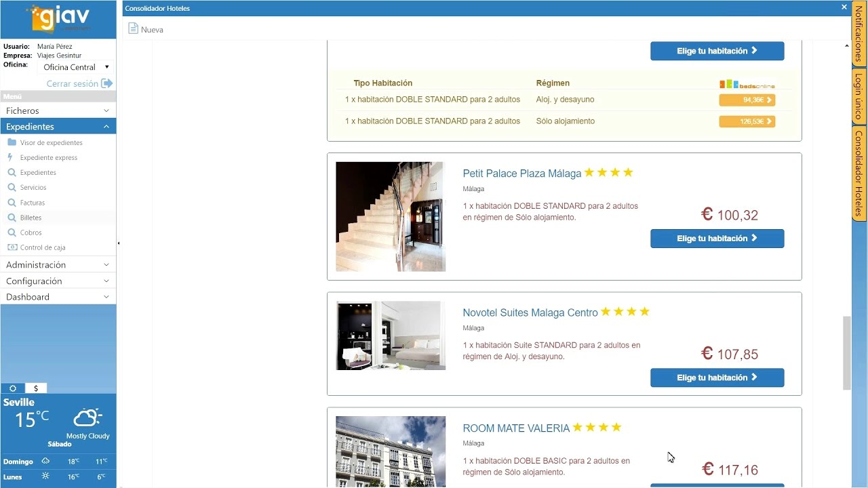
Task: Click Elige tu habitación for Petit Palace
Action: [717, 239]
